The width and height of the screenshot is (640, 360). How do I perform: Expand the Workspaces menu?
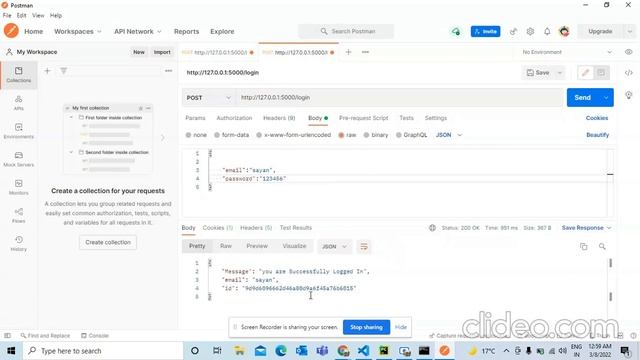(78, 31)
